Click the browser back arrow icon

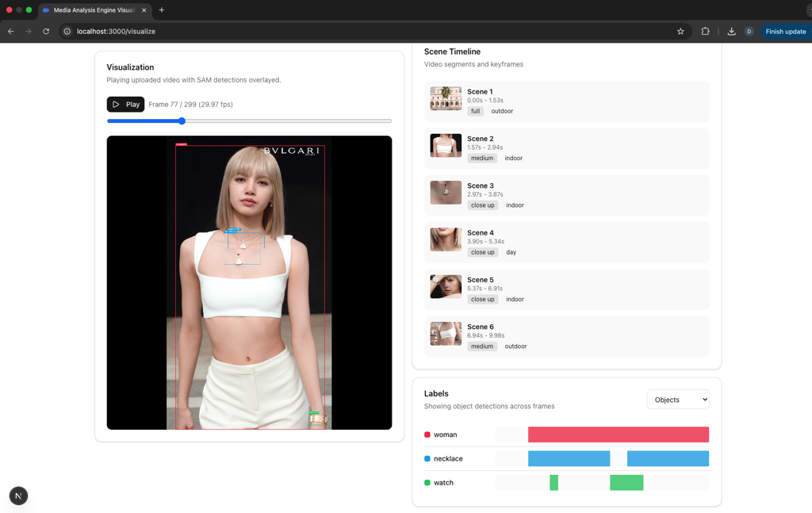pos(11,32)
